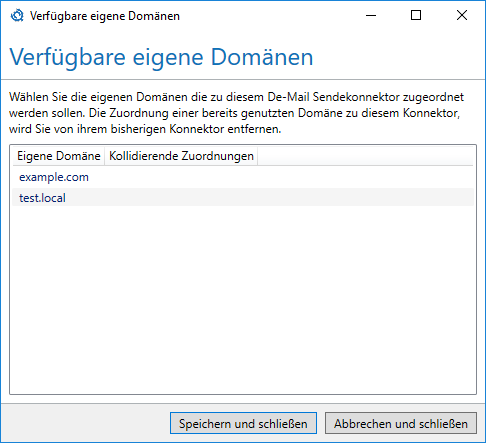Select the test.local domain row
The height and width of the screenshot is (443, 486).
(243, 198)
